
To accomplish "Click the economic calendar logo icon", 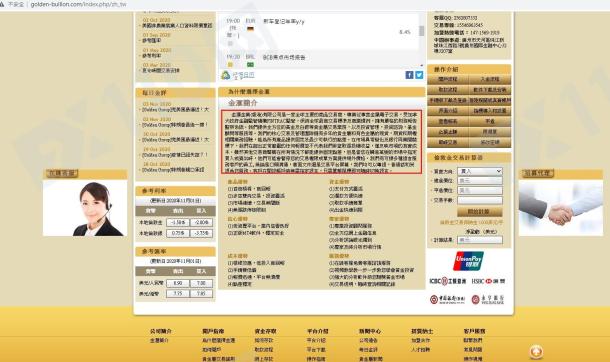I will coord(226,75).
